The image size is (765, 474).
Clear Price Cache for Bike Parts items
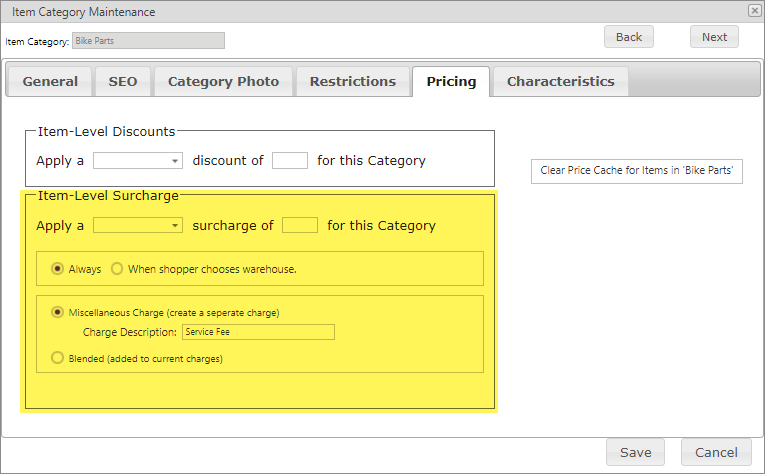pyautogui.click(x=637, y=171)
